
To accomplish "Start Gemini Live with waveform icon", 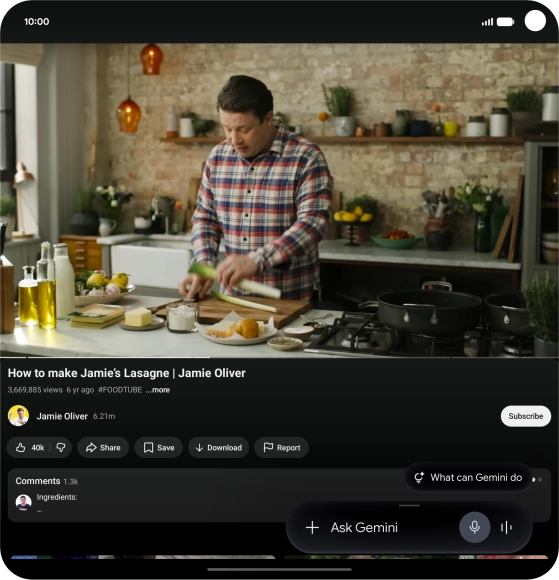I will [506, 527].
